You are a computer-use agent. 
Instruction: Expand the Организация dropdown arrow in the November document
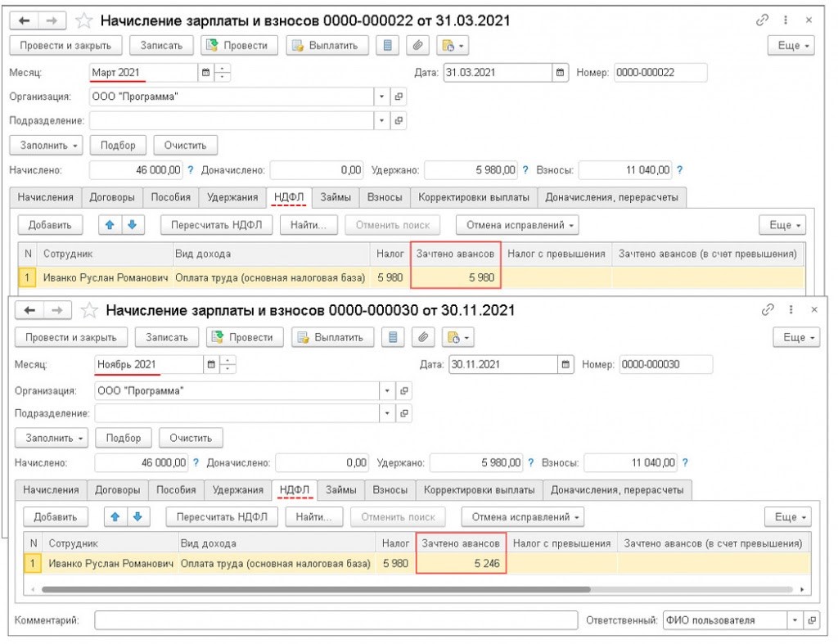[x=386, y=391]
